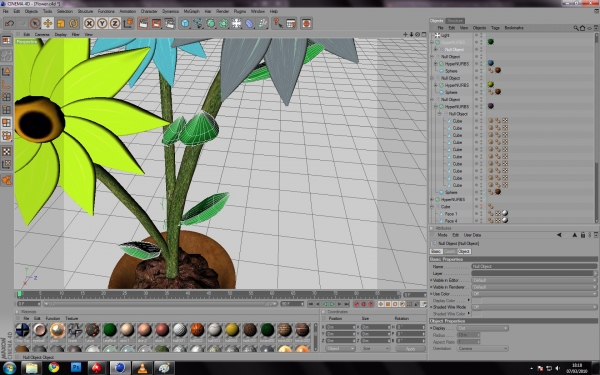Open the Materials panel Texture menu
Viewport: 600px width, 375px height.
click(x=72, y=318)
